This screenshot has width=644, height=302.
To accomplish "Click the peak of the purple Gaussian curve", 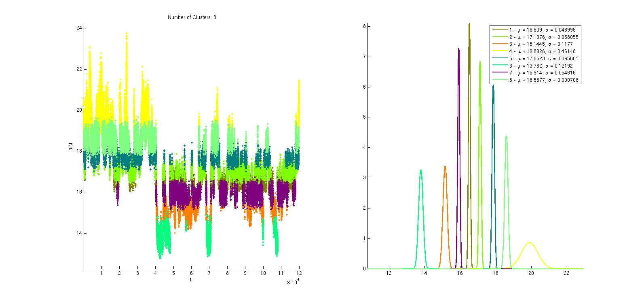I will [x=458, y=49].
